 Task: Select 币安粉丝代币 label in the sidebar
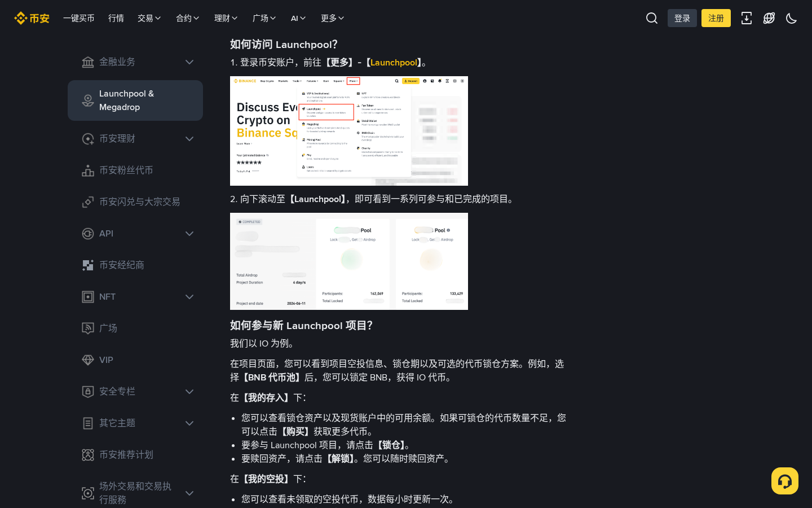click(x=126, y=170)
